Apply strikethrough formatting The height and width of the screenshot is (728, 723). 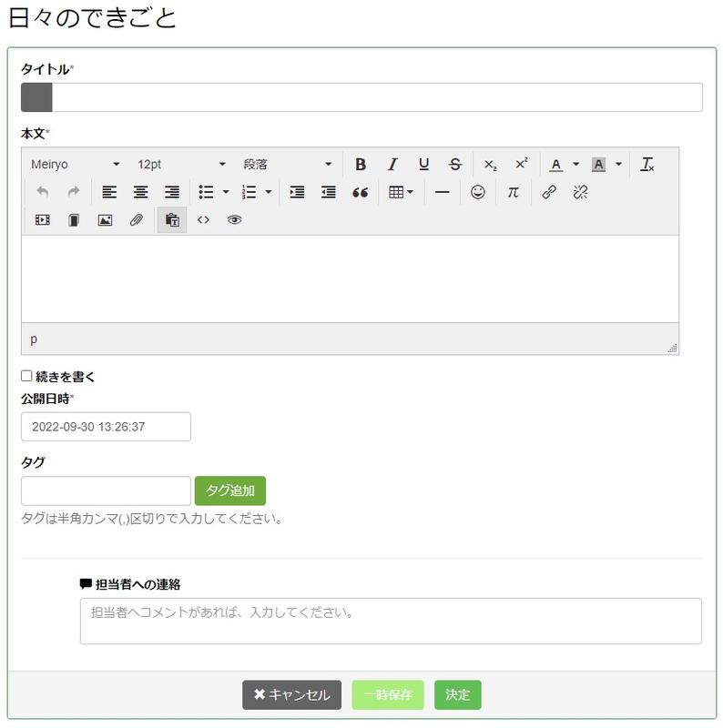tap(455, 165)
